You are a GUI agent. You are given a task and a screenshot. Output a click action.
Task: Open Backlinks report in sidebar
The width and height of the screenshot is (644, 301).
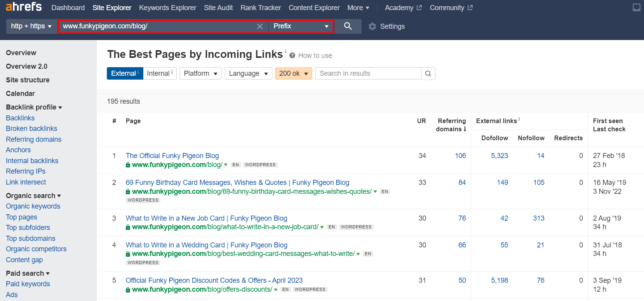(x=20, y=118)
